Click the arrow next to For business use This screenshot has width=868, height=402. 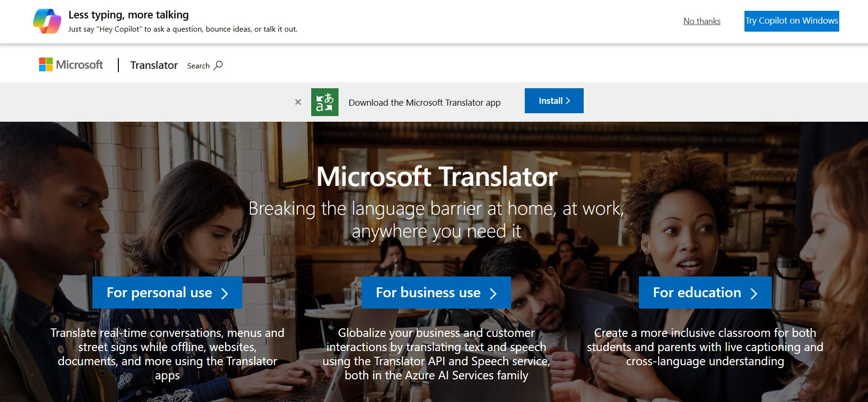(x=493, y=293)
